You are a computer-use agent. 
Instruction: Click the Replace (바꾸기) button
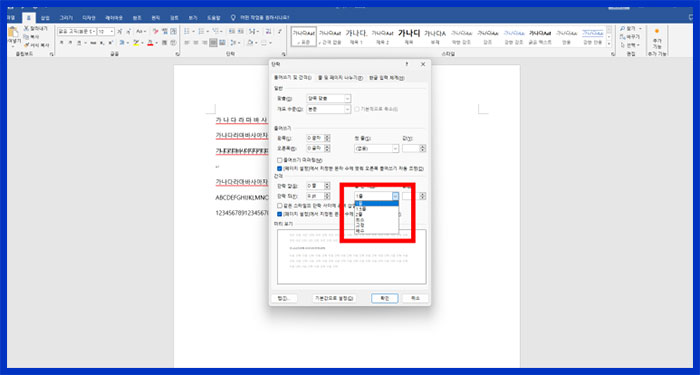point(630,37)
